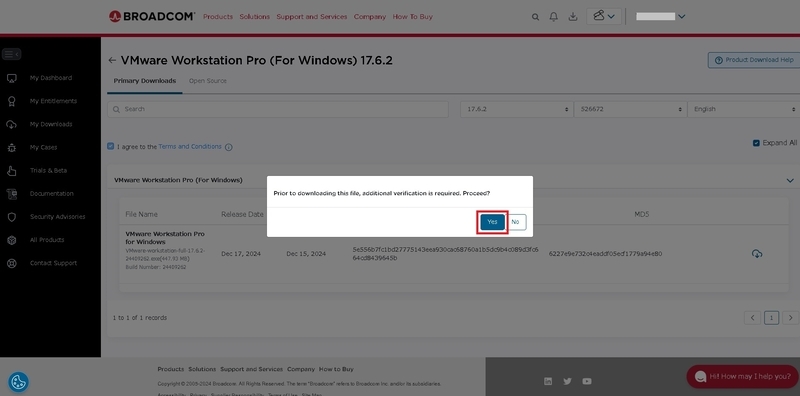Image resolution: width=800 pixels, height=396 pixels.
Task: Open Contact Support in the sidebar
Action: pos(53,263)
